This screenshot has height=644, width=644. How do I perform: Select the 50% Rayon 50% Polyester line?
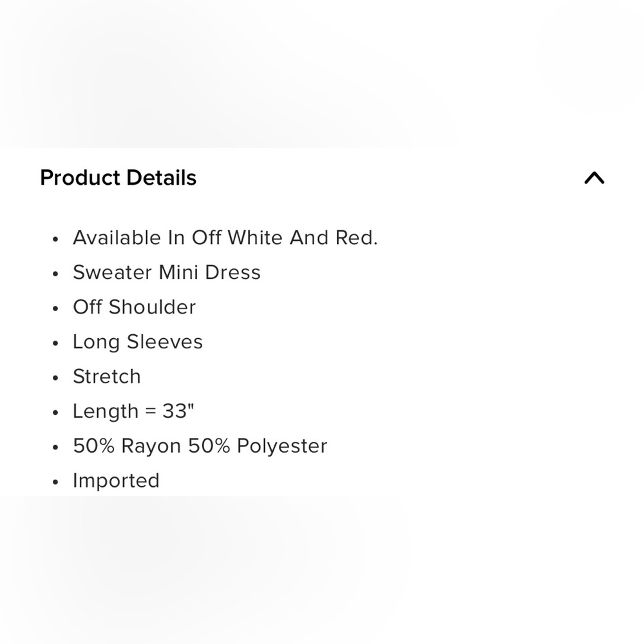tap(200, 446)
